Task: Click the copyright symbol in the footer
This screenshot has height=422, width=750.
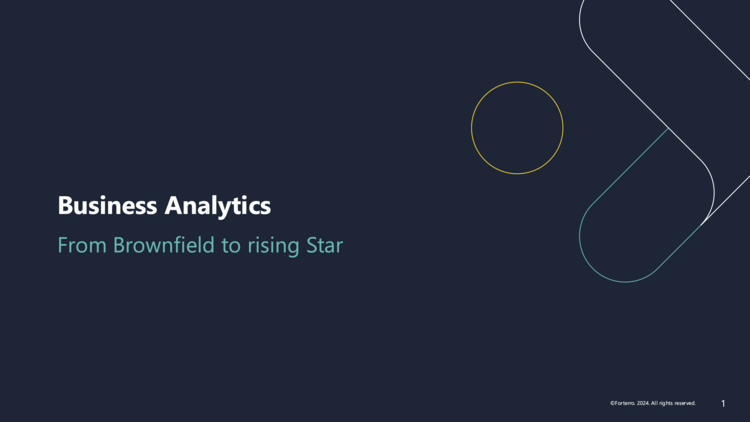Action: 612,403
